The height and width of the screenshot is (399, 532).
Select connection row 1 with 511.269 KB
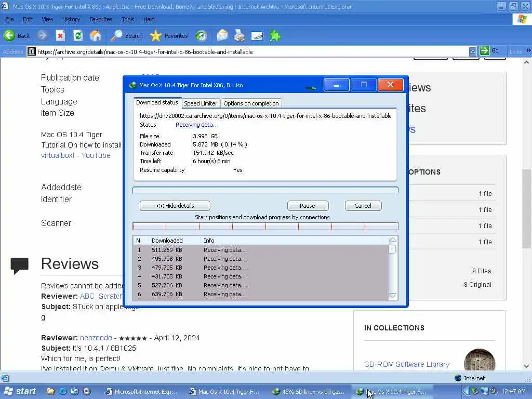coord(261,250)
